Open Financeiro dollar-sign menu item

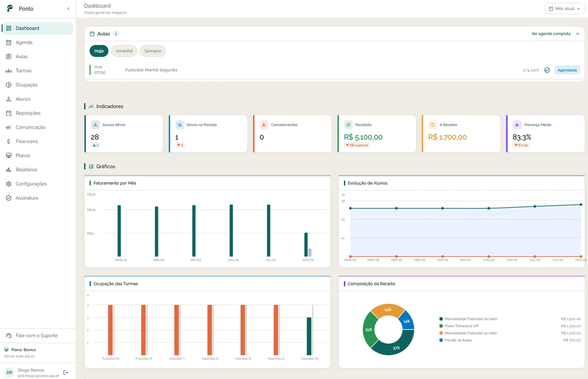9,141
